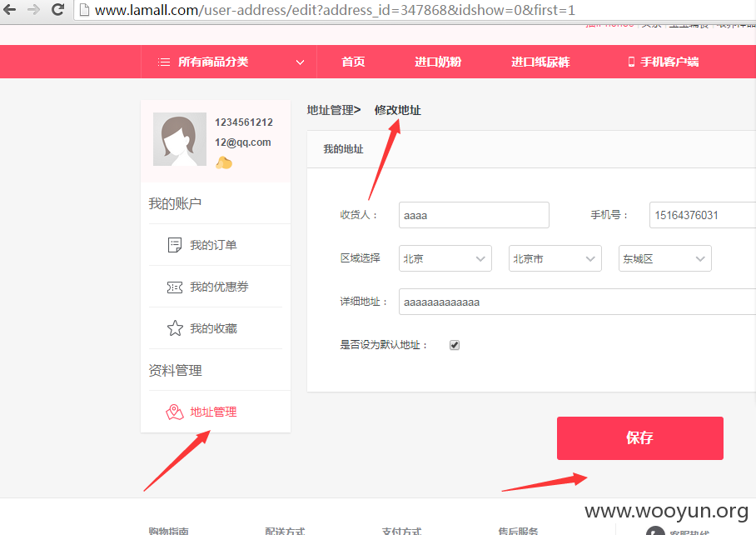Image resolution: width=756 pixels, height=535 pixels.
Task: Go to 首页 in navigation bar
Action: click(x=353, y=62)
